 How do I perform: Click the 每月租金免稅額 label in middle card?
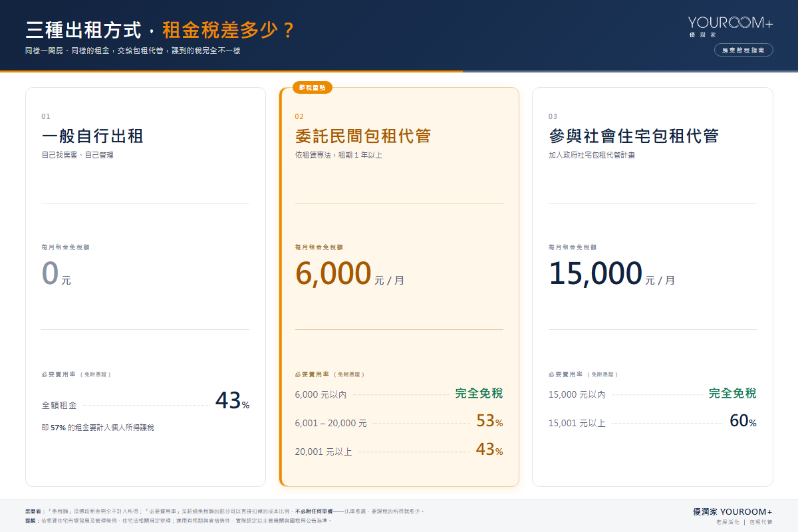(x=319, y=247)
